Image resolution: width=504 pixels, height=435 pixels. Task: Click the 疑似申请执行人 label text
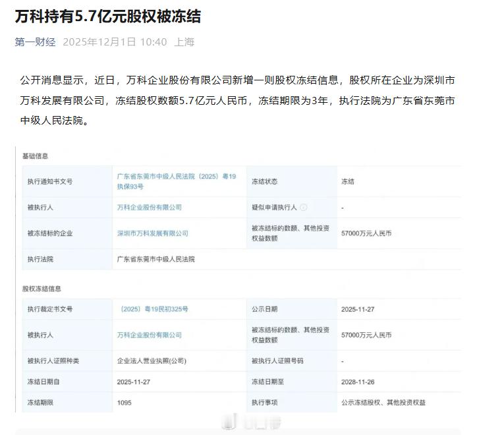pyautogui.click(x=274, y=208)
